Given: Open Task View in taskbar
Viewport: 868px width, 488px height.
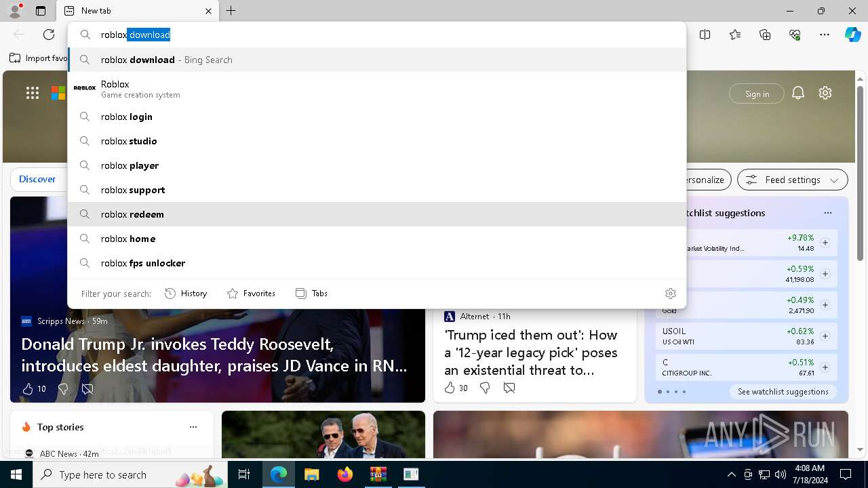Looking at the screenshot, I should click(244, 474).
